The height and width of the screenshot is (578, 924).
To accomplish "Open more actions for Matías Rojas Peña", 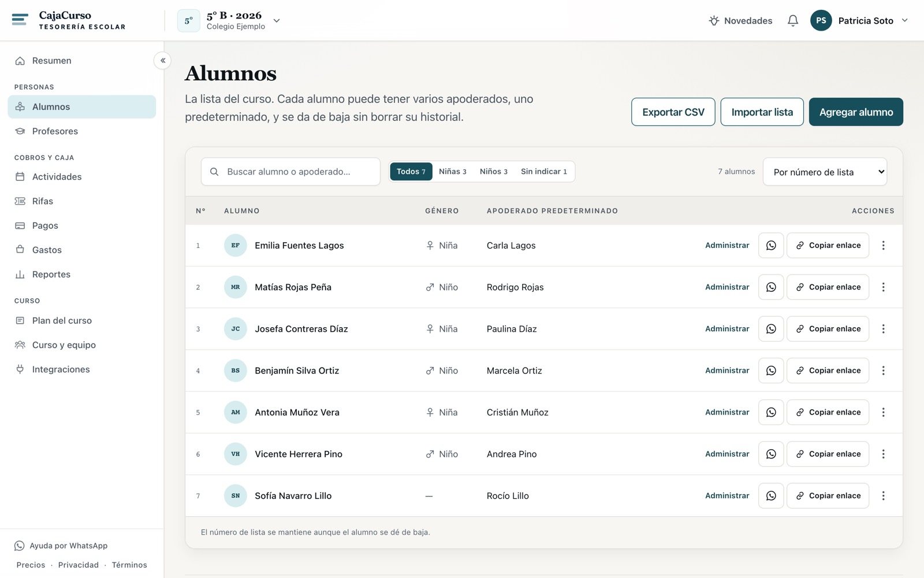I will [883, 287].
